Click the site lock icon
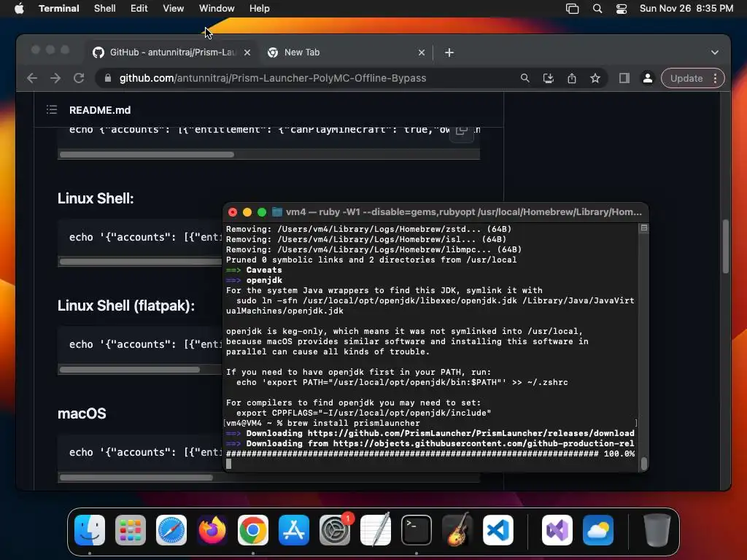747x560 pixels. (x=108, y=78)
